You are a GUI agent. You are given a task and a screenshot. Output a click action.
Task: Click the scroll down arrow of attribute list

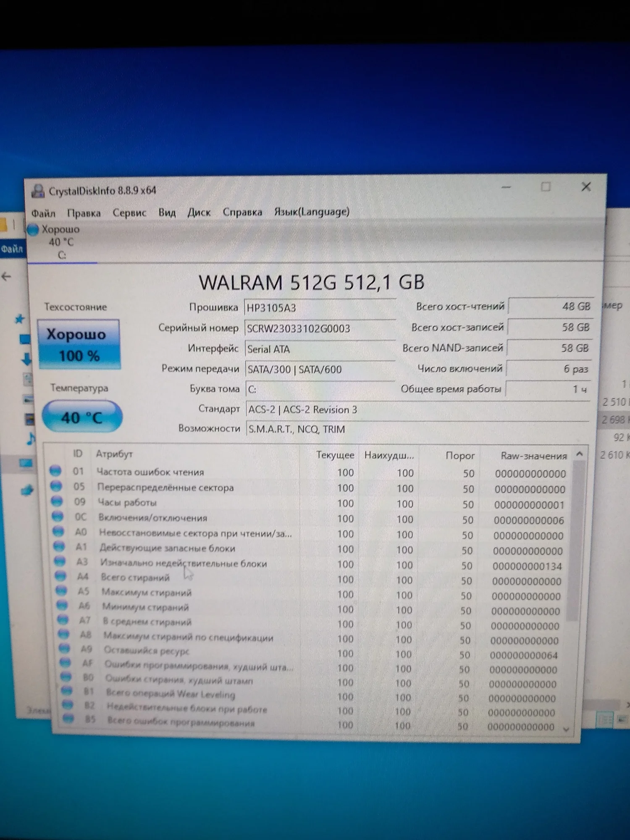(566, 730)
